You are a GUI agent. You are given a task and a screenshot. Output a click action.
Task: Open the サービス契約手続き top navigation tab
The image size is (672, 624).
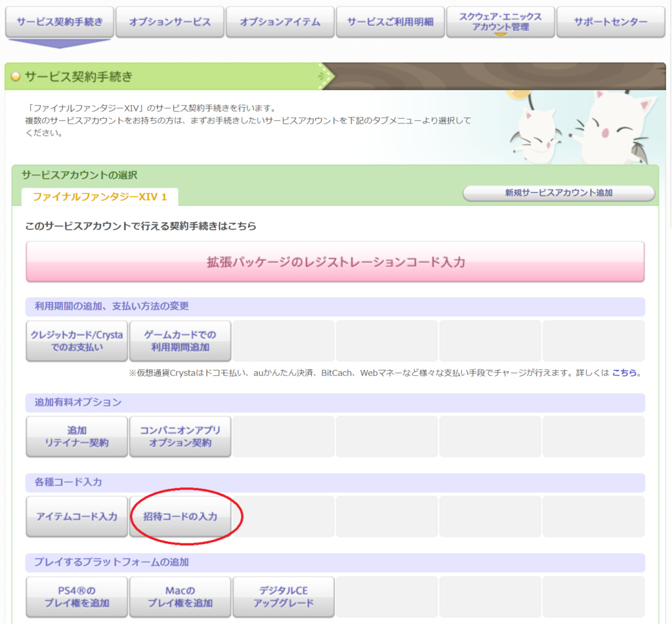[60, 22]
